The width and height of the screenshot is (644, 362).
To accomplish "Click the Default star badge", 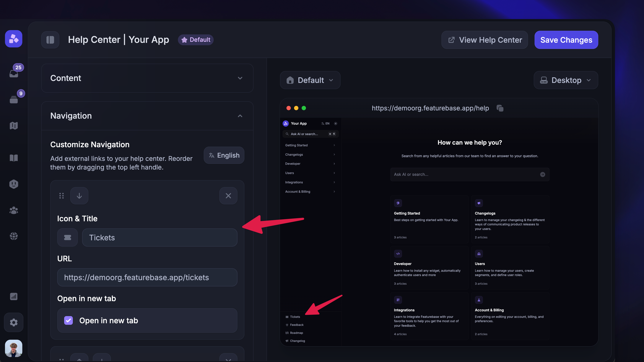I will pyautogui.click(x=196, y=40).
